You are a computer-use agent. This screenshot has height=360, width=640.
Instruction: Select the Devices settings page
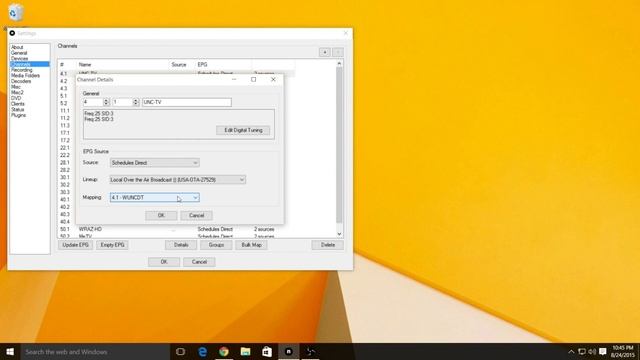tap(19, 59)
